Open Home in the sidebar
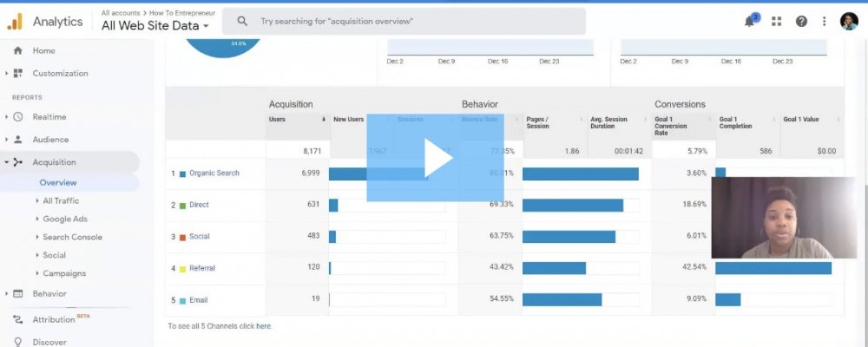This screenshot has height=347, width=868. point(43,50)
